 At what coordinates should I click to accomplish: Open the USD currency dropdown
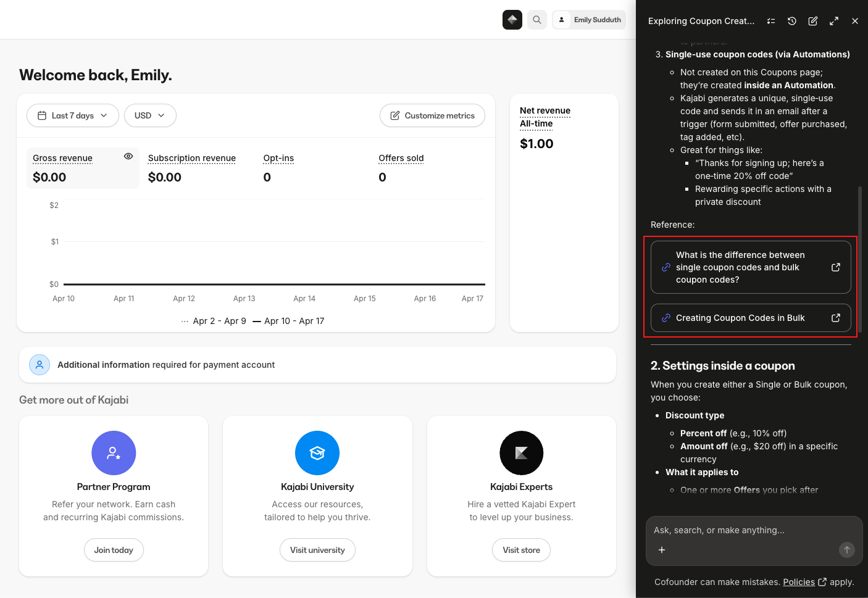(x=150, y=115)
